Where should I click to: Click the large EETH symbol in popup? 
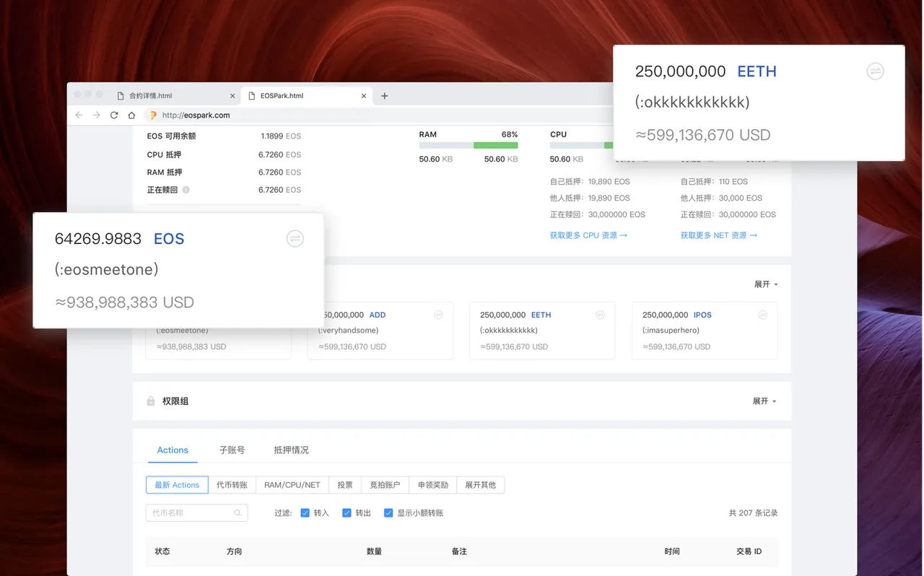[x=757, y=71]
